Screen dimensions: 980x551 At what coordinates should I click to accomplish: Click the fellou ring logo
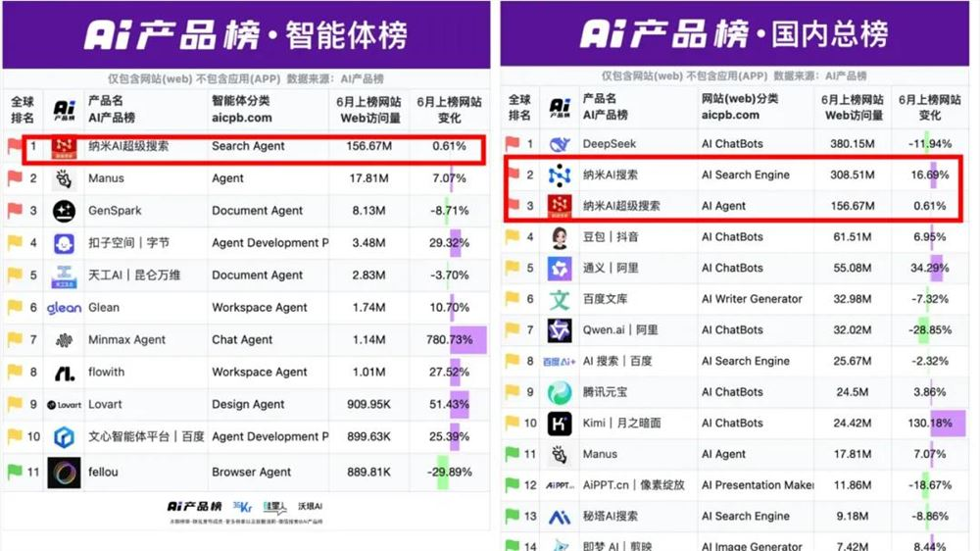click(x=64, y=473)
